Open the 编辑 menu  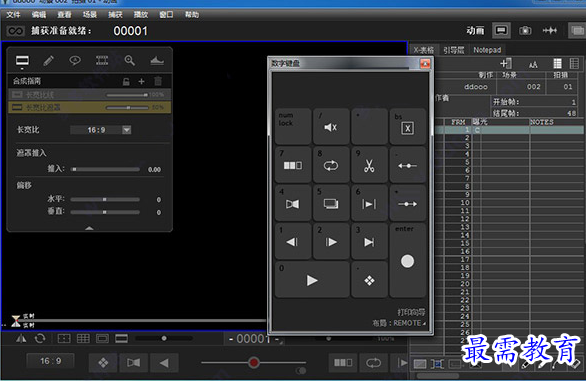39,15
